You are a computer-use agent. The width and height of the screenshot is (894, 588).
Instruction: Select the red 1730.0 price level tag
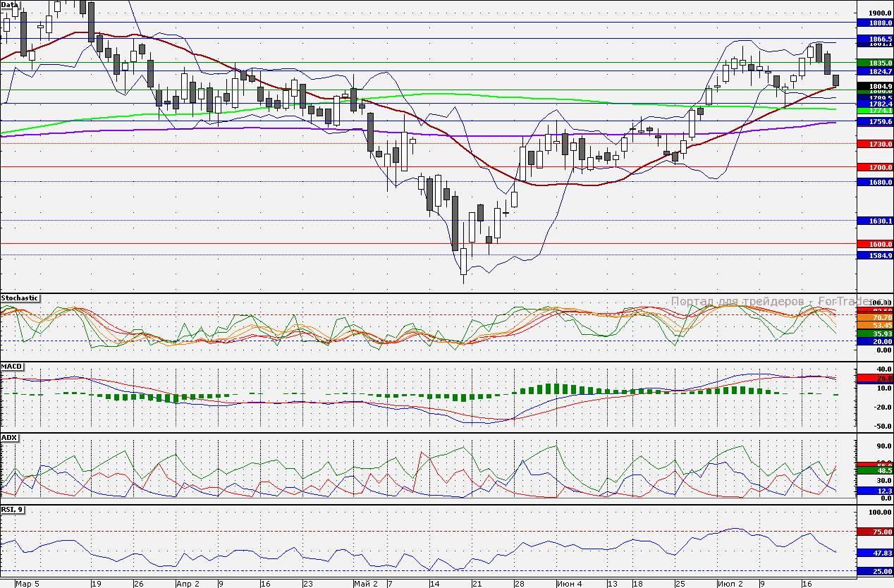pyautogui.click(x=875, y=144)
